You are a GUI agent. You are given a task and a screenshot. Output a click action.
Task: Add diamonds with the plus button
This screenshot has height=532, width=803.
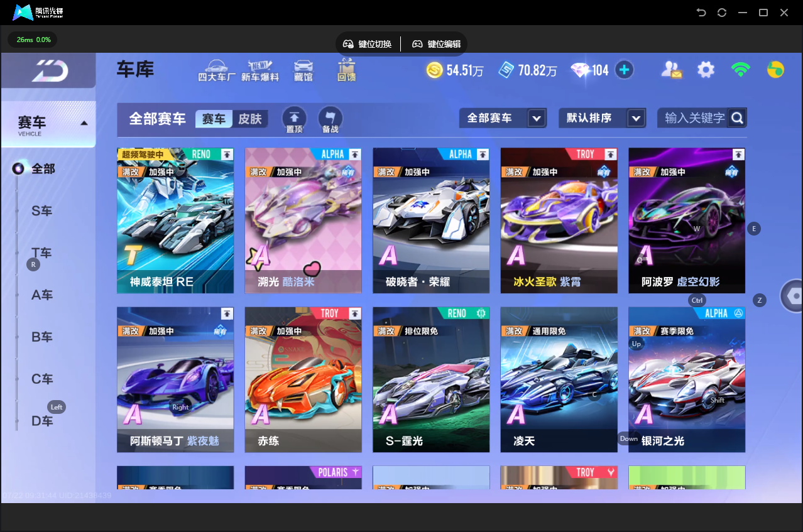tap(624, 70)
